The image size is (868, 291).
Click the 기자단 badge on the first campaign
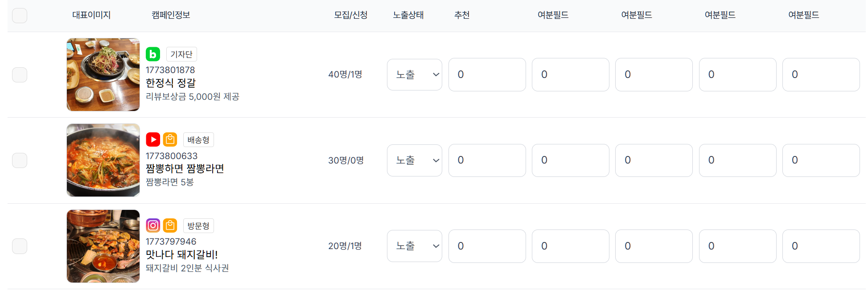pos(181,54)
